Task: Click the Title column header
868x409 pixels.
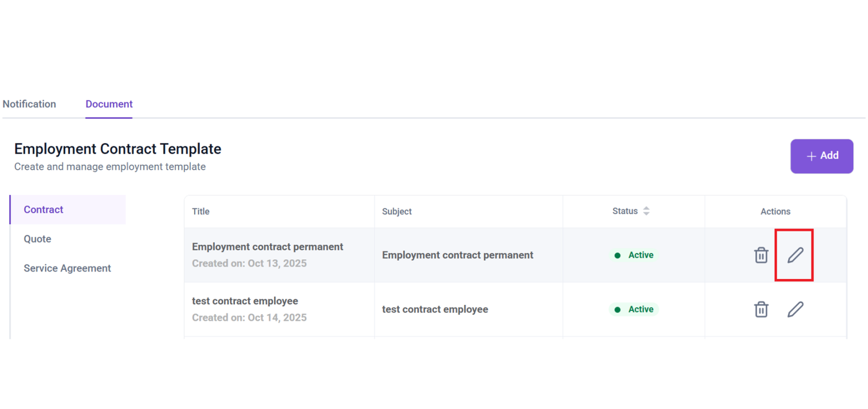Action: coord(201,211)
